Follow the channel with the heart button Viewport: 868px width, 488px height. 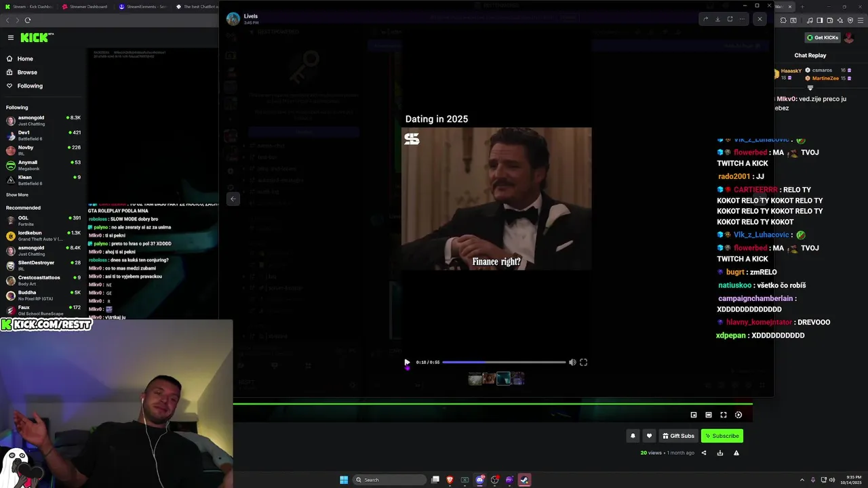pos(649,436)
